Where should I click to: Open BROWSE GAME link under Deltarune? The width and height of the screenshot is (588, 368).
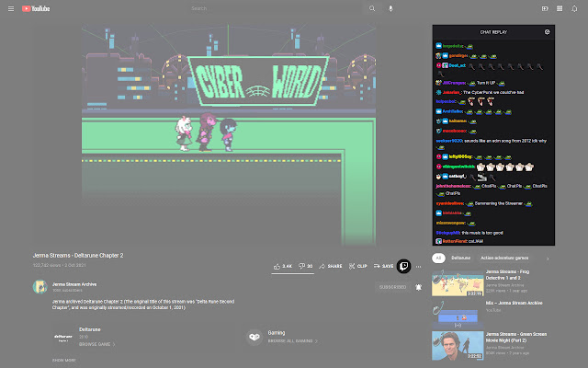96,344
